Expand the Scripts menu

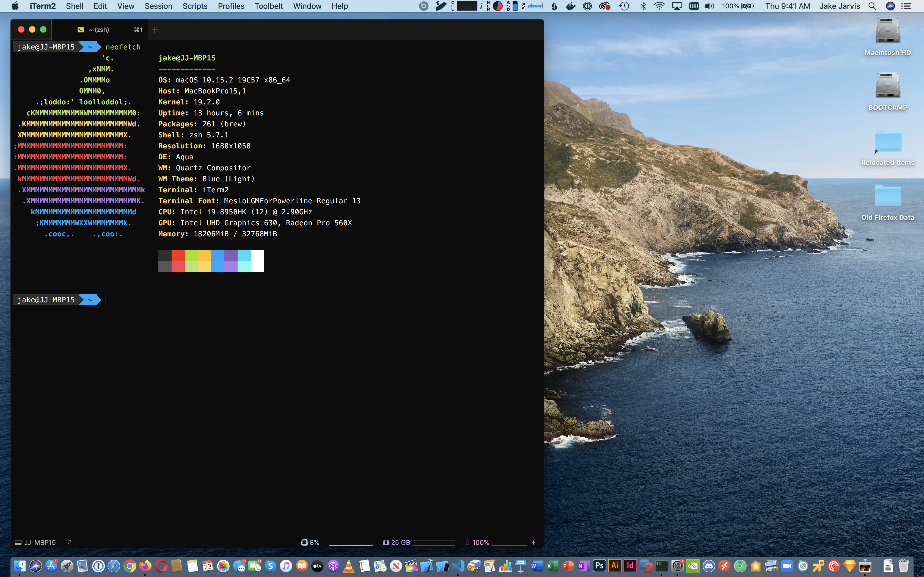(x=195, y=6)
